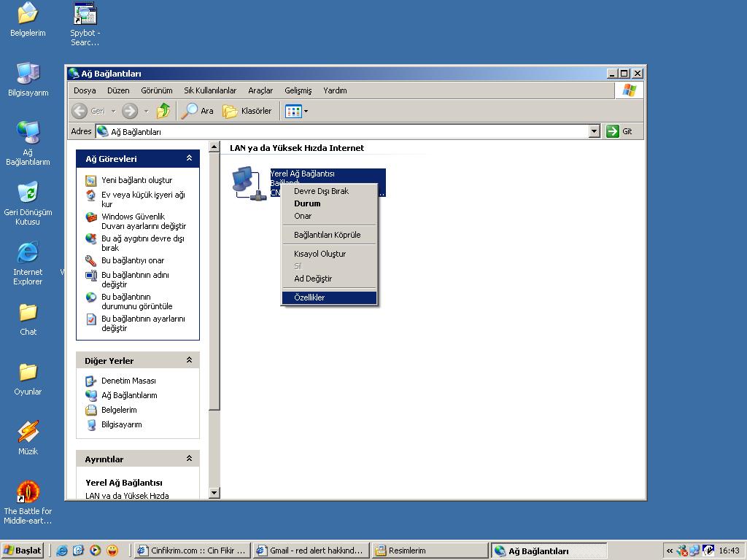Click inside the Adres input field
747x560 pixels.
(x=342, y=131)
